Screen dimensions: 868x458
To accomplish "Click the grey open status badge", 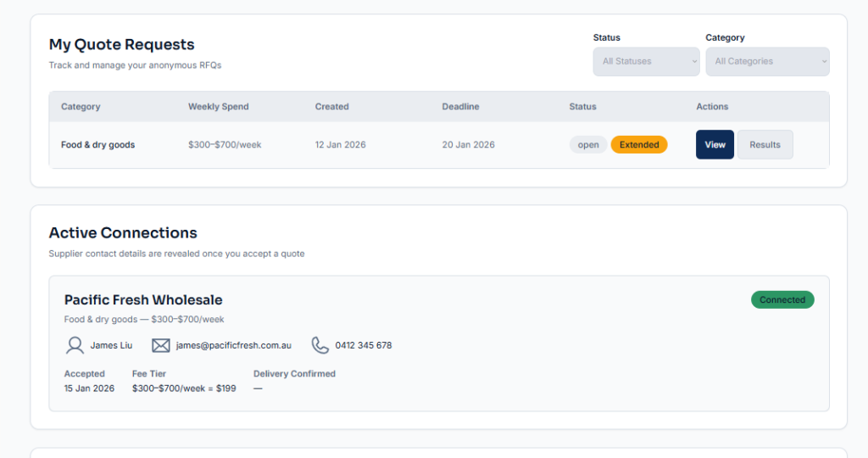I will pyautogui.click(x=588, y=145).
